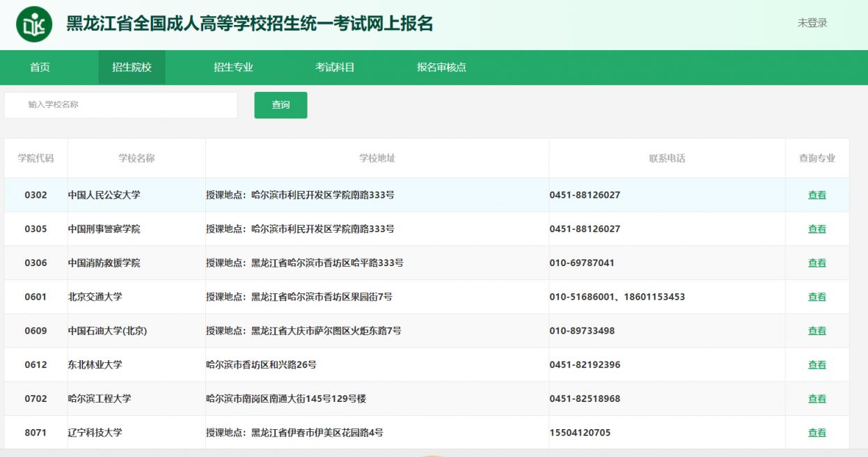Image resolution: width=868 pixels, height=457 pixels.
Task: Click the site title 黑龙江省全国成人高等学校招生统一考试网上报名
Action: click(250, 24)
